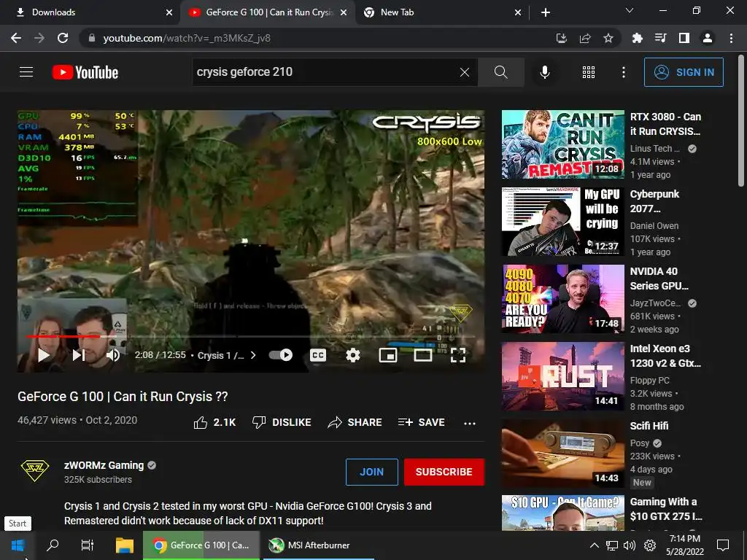Like the video with thumbs up
The height and width of the screenshot is (560, 747).
click(x=214, y=422)
